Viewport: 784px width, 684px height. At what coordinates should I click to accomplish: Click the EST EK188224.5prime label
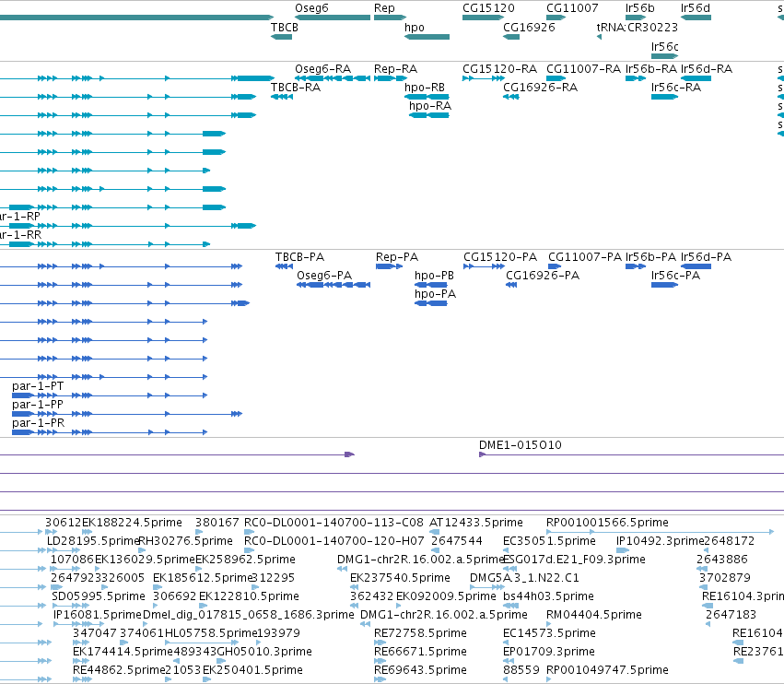click(132, 523)
